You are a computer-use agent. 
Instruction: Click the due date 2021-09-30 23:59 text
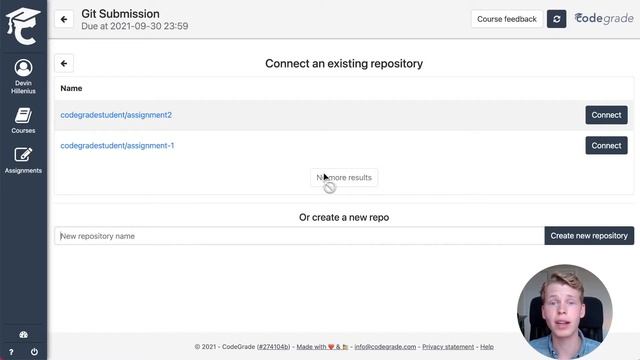coord(135,27)
